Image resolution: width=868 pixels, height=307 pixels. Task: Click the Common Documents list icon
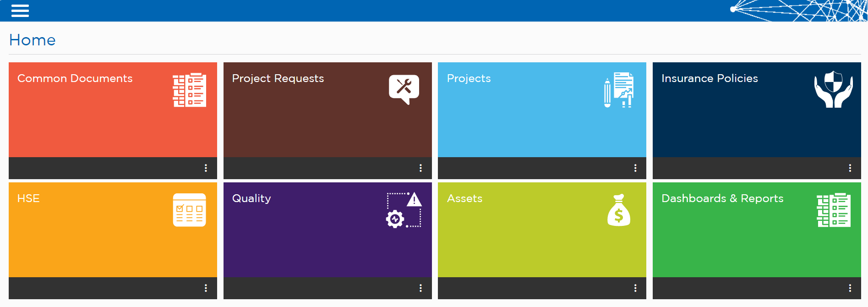(189, 90)
